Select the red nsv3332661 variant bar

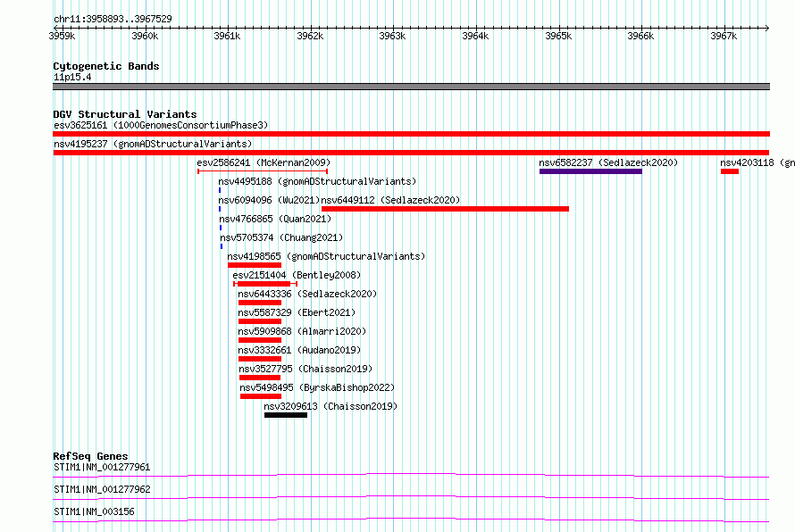(260, 359)
